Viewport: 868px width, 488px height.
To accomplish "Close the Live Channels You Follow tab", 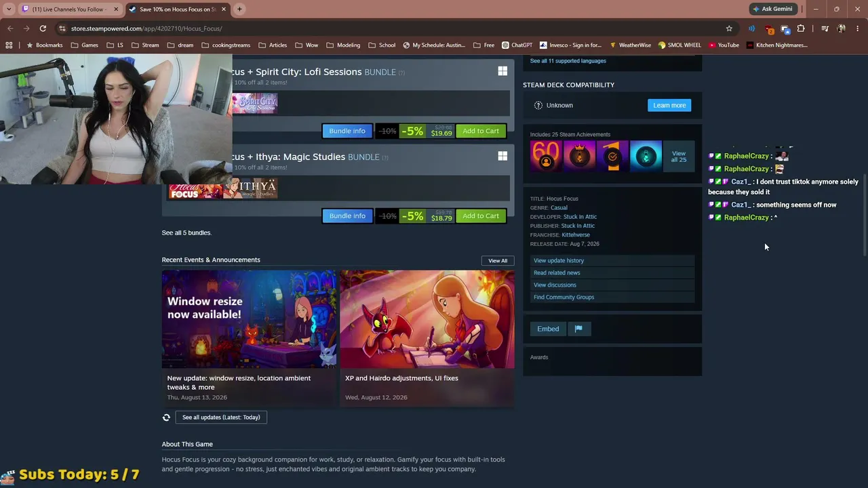I will click(x=116, y=9).
